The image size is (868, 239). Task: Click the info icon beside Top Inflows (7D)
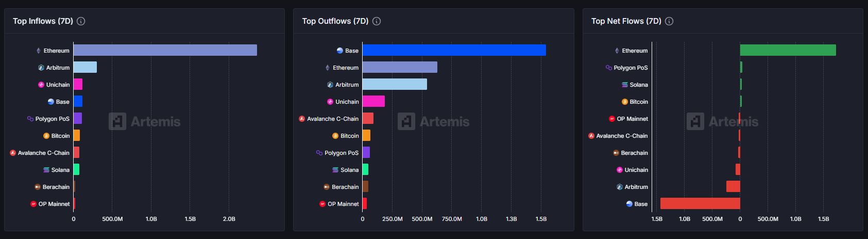pos(81,21)
